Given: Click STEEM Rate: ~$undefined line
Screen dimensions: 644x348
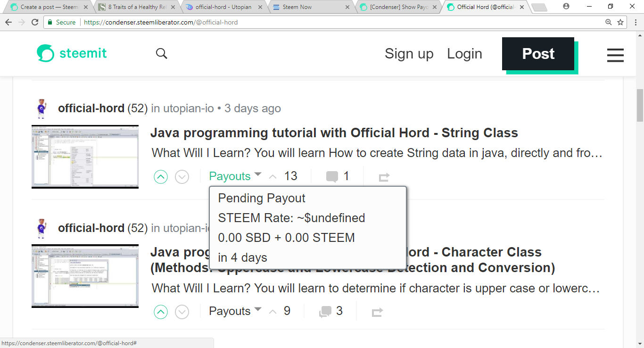Looking at the screenshot, I should tap(291, 218).
